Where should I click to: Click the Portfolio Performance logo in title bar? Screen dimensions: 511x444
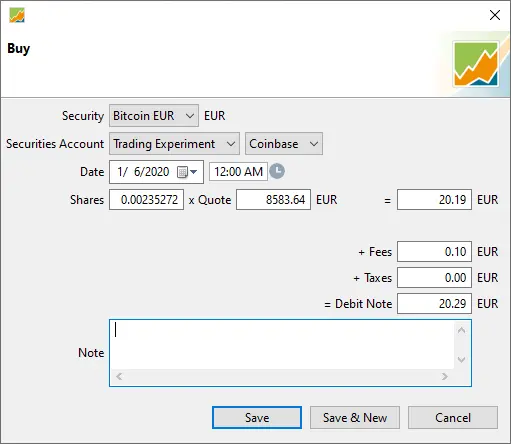[x=17, y=15]
